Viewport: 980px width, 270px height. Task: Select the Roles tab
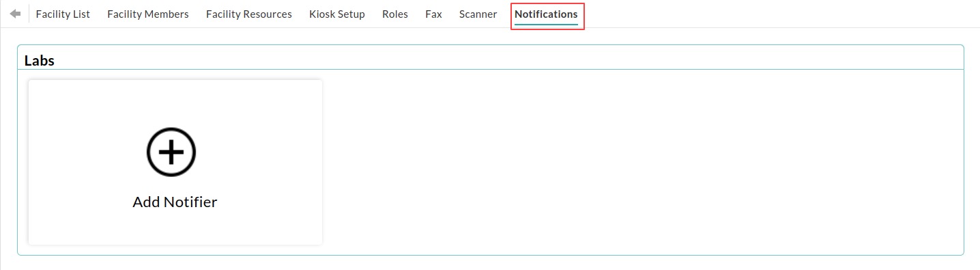(x=395, y=14)
